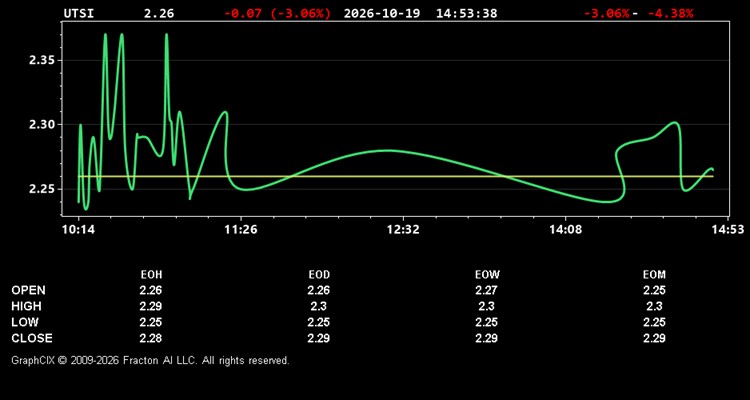The width and height of the screenshot is (750, 400).
Task: Click the red -4.38% value
Action: [x=670, y=13]
